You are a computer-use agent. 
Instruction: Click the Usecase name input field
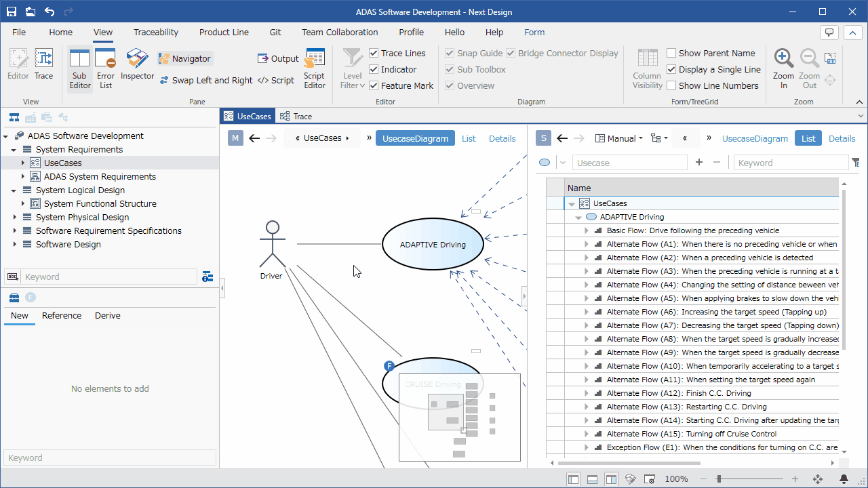(630, 163)
